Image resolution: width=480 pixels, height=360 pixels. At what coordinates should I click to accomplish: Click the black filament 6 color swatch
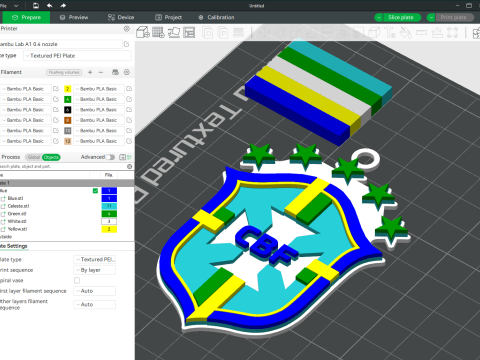[x=67, y=110]
